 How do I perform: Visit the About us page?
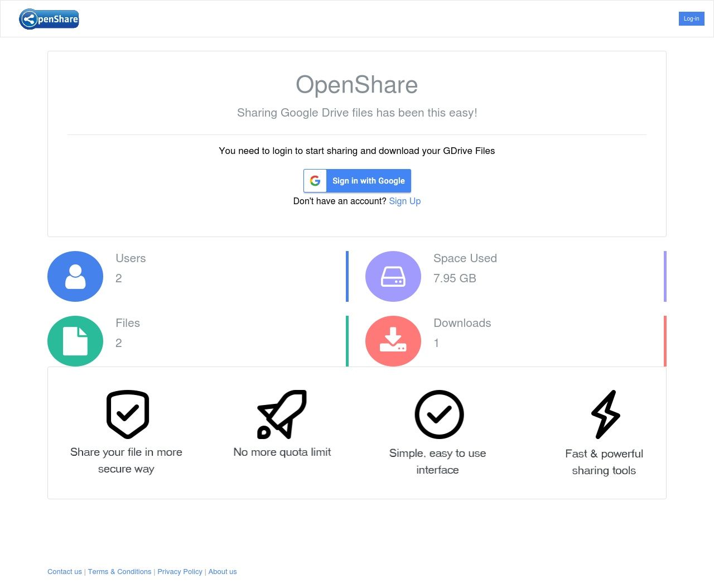222,571
